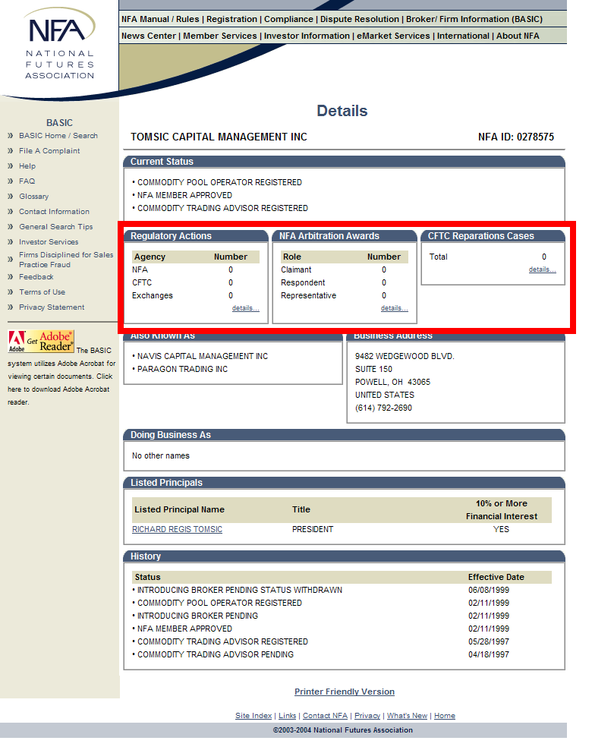Open Links in the footer

click(287, 716)
